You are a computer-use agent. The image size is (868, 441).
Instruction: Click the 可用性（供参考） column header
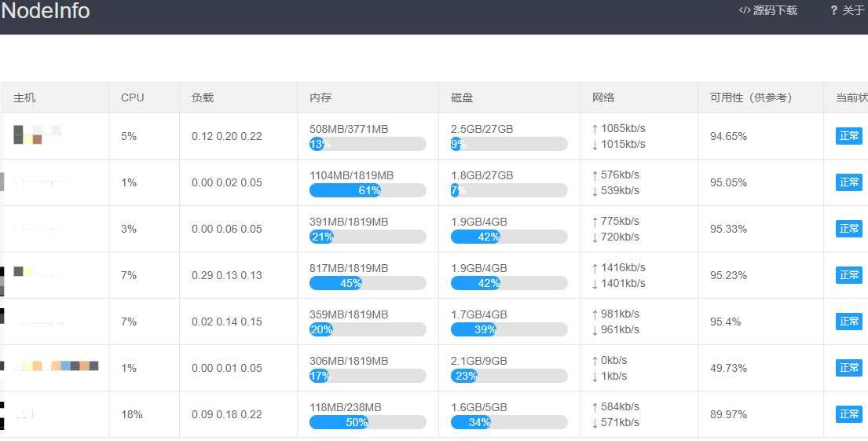(x=751, y=97)
